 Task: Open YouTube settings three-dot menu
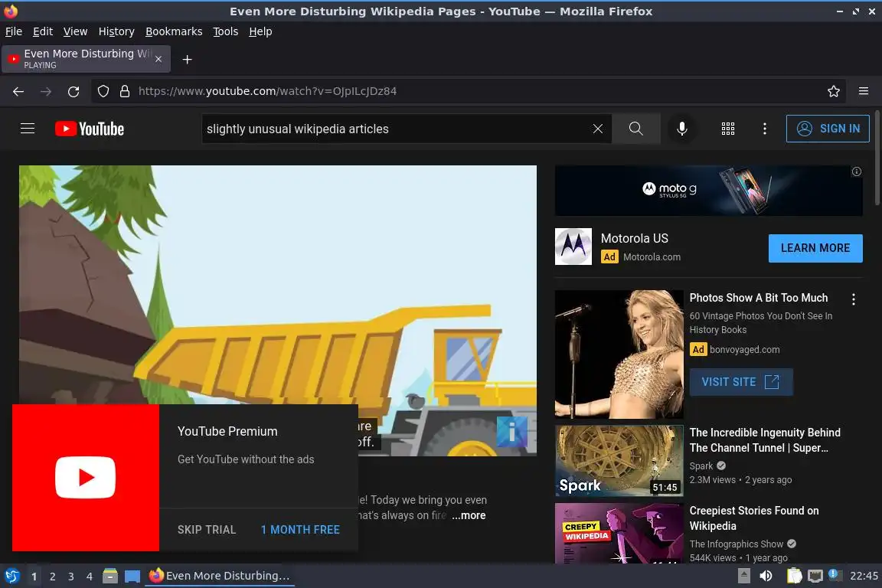coord(764,129)
